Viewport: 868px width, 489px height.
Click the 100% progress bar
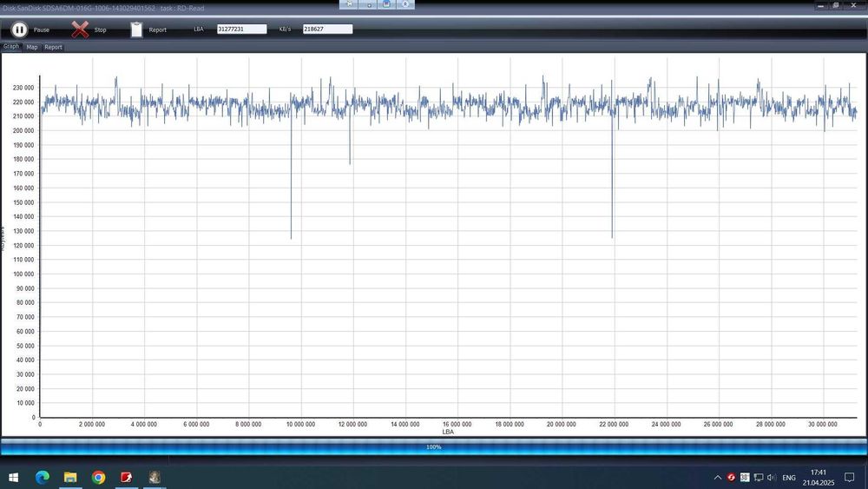pos(434,447)
